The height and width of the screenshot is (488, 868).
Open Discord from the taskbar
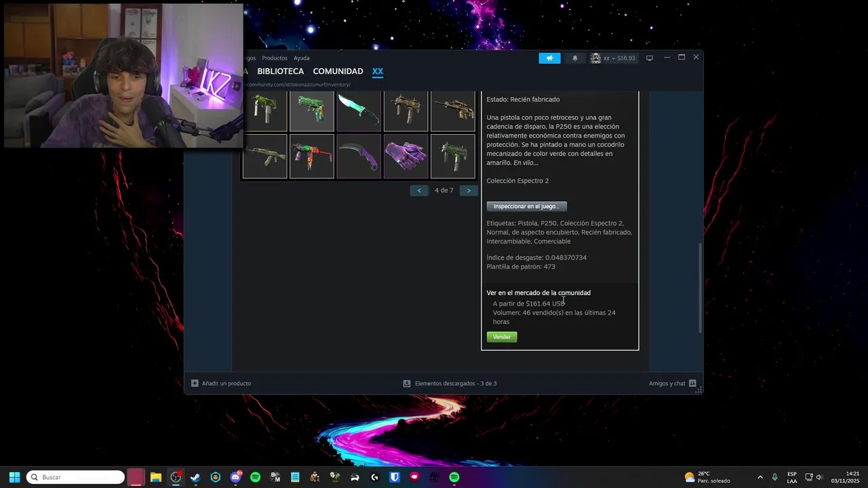(235, 477)
